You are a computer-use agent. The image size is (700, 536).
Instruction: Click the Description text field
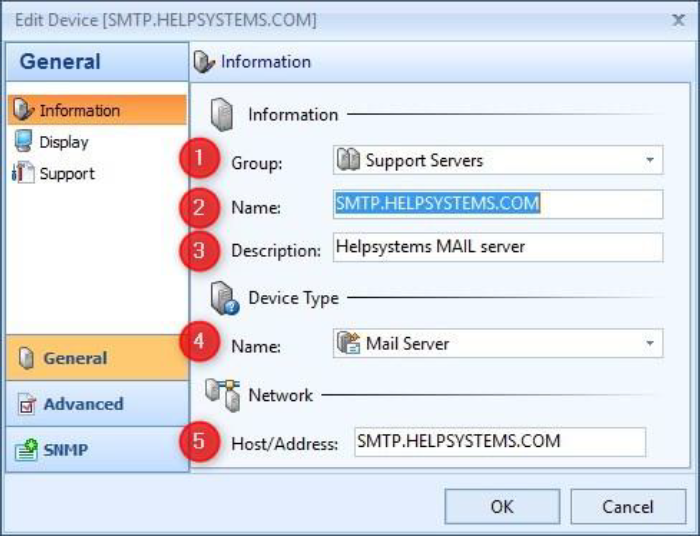(x=497, y=248)
